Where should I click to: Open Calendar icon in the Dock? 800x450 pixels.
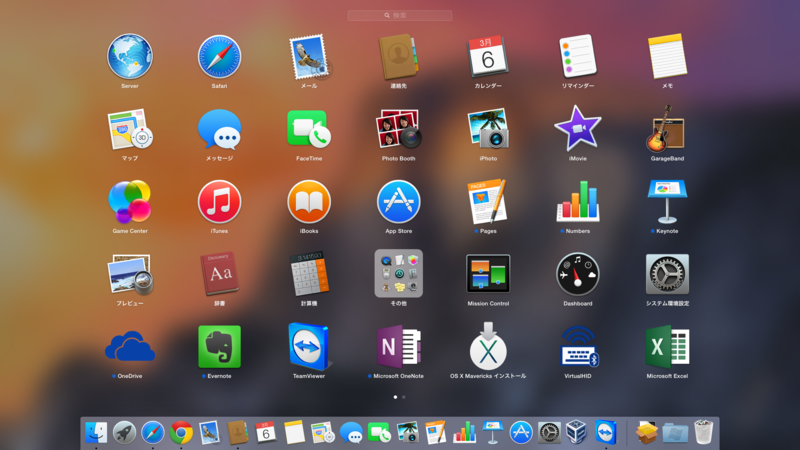pos(266,433)
